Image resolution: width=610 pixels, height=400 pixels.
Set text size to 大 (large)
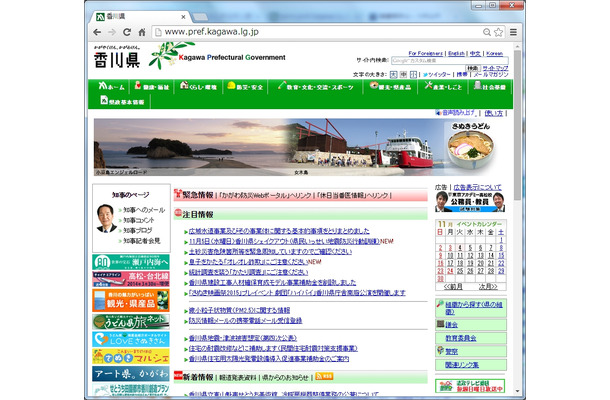pos(394,74)
